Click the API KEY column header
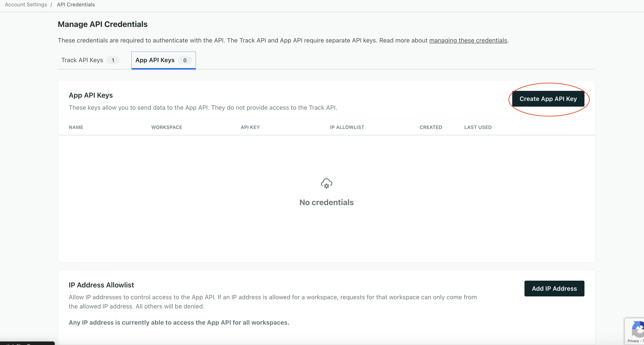644x345 pixels. tap(250, 127)
